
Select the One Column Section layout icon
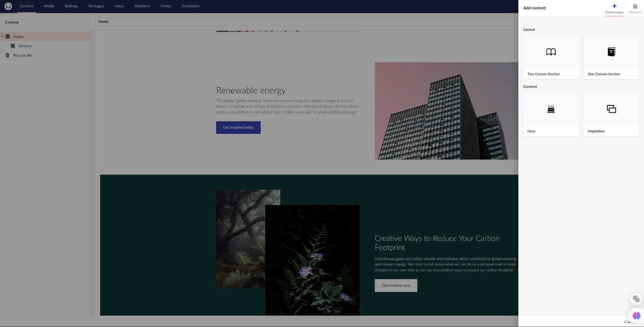(611, 52)
